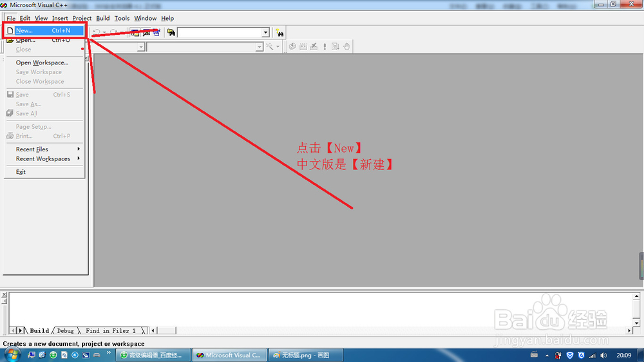The height and width of the screenshot is (362, 644).
Task: Open the WizardBar actions dropdown arrow
Action: click(278, 46)
